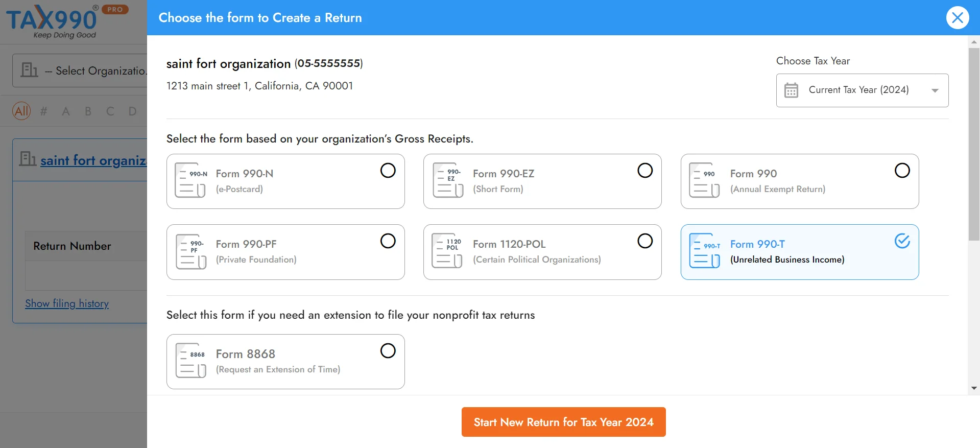Click the (Request an Extension of Time) subtitle
980x448 pixels.
pos(278,369)
